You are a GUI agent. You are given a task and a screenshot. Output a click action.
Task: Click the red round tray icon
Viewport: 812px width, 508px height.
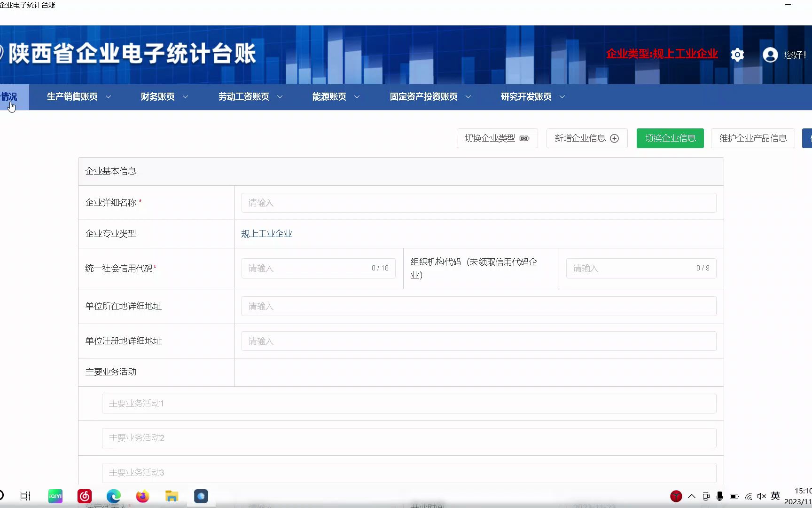coord(676,496)
